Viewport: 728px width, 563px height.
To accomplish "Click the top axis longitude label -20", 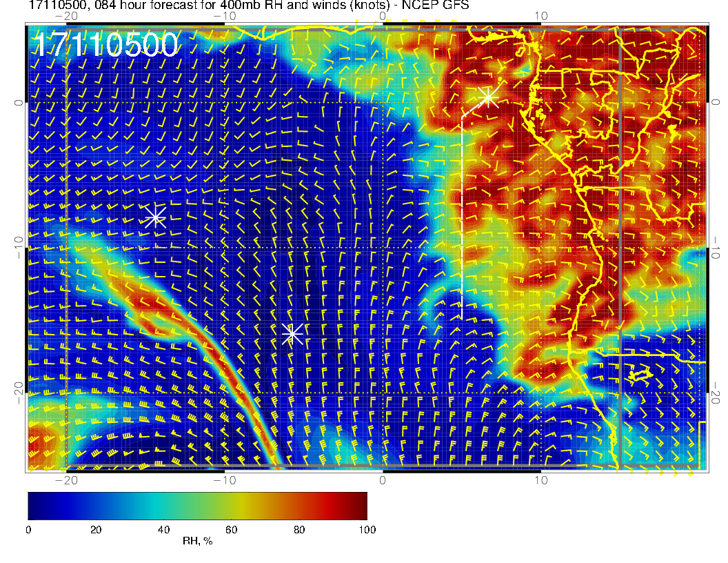I will [66, 17].
